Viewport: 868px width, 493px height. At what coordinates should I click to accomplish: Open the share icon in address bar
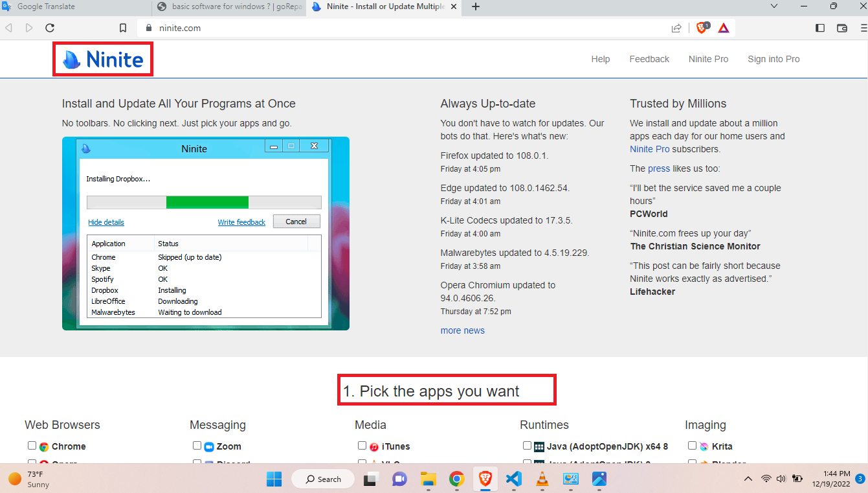[676, 28]
